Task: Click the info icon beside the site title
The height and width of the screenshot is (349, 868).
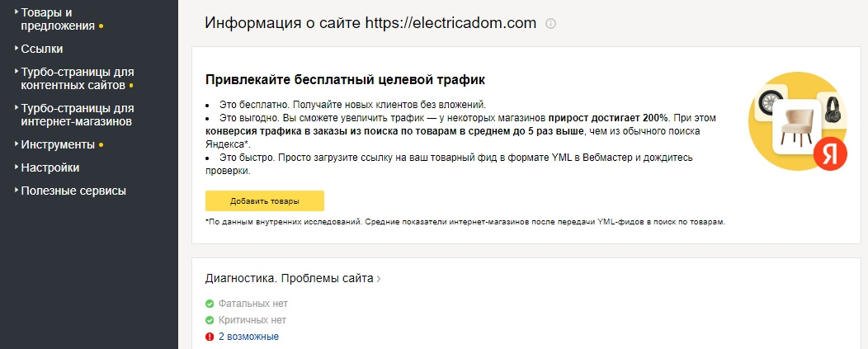Action: 551,24
